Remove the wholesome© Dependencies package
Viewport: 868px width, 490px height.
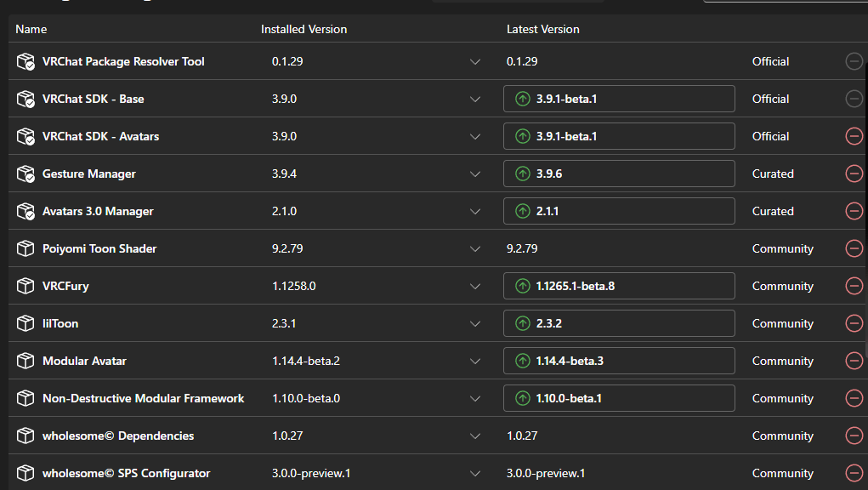click(x=854, y=436)
